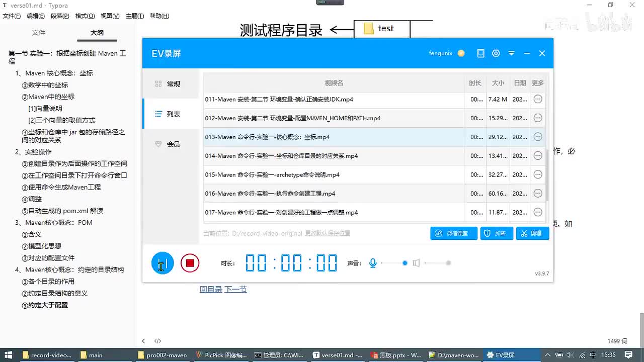Select the 017-Maven 对创建好的工程做一点调整.mp4 row

[x=374, y=212]
